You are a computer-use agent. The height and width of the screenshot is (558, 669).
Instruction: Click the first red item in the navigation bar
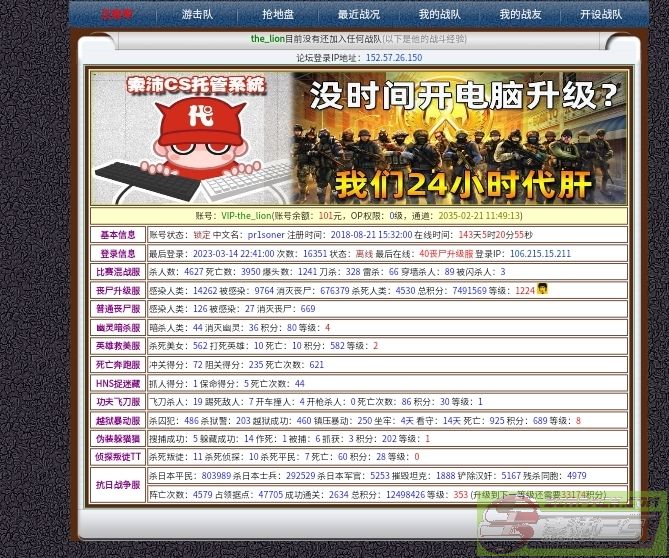116,15
